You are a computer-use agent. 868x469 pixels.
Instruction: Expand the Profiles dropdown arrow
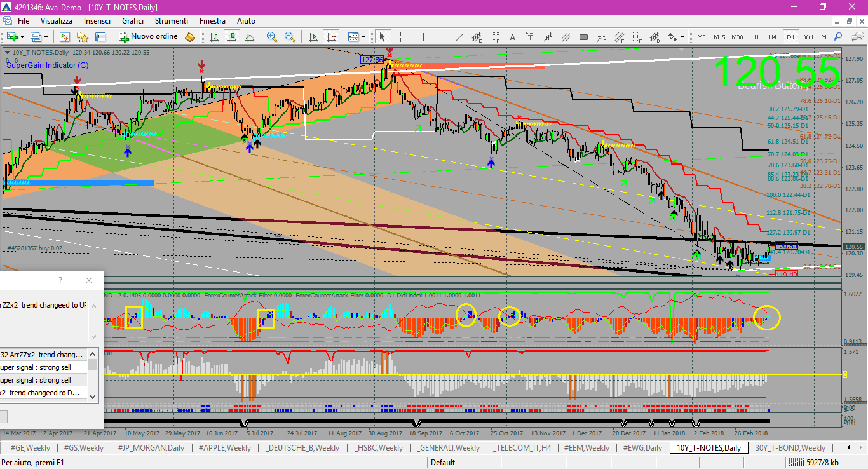pos(47,37)
